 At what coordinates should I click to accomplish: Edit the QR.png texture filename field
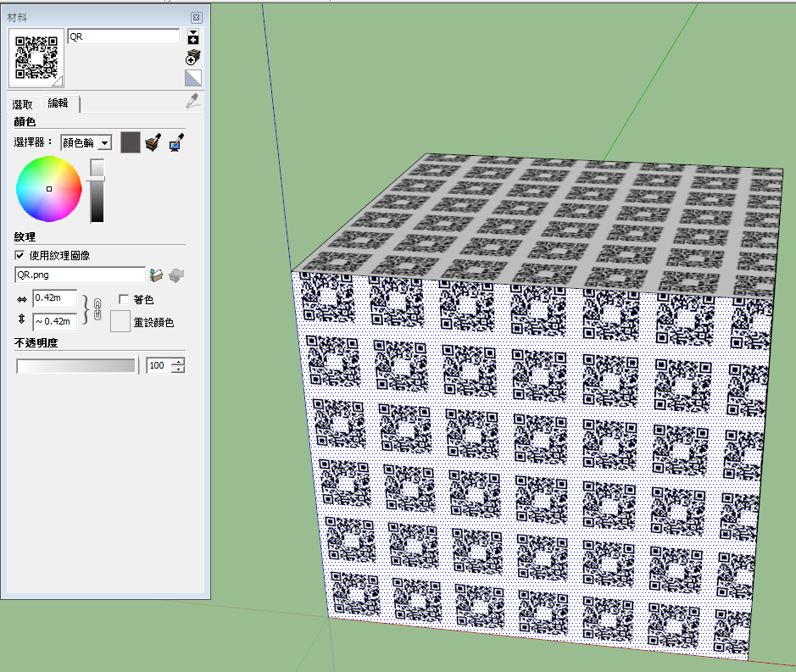tap(81, 275)
